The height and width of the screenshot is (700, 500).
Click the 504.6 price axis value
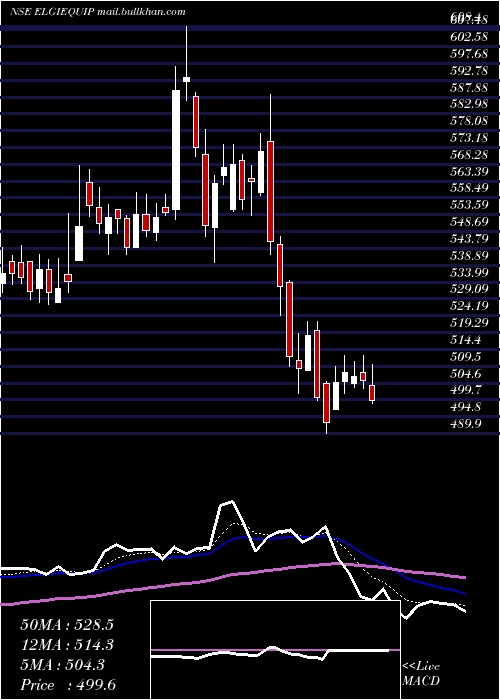click(466, 373)
